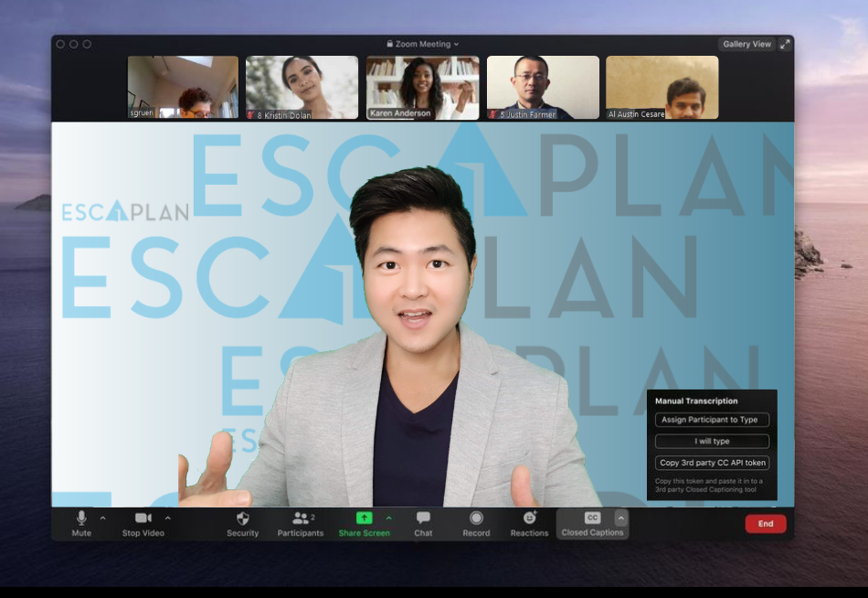Click the Manual Transcription heading

(696, 400)
